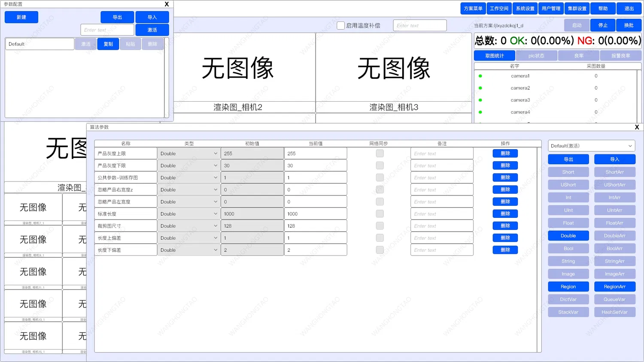Screen dimensions: 644x362
Task: Open the 方案菜单 menu
Action: (473, 9)
